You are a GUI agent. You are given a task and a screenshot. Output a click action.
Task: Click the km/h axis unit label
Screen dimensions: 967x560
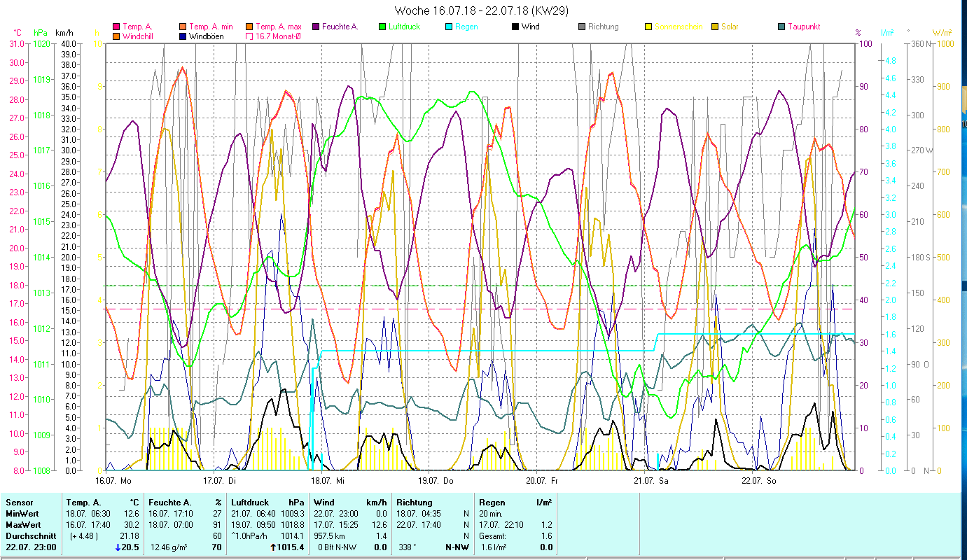pos(63,32)
